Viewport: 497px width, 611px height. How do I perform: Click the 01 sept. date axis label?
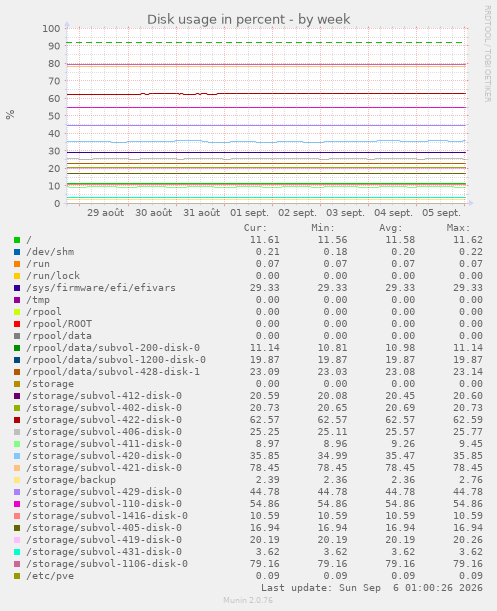tap(249, 213)
